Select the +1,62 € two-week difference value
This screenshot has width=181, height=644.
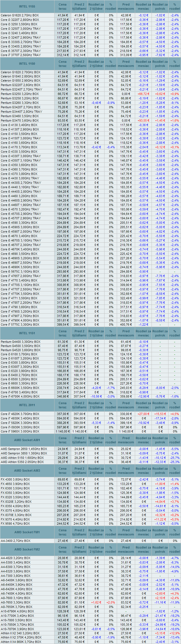pos(96,602)
